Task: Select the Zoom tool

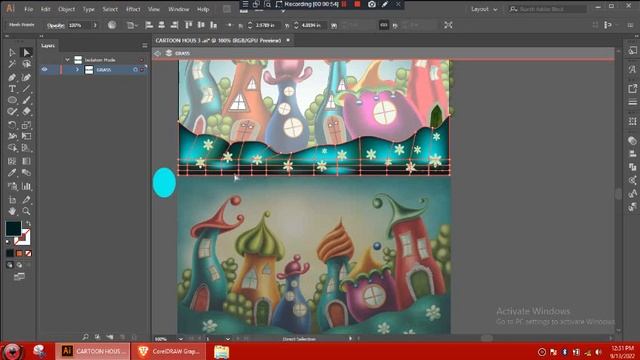Action: coord(27,211)
